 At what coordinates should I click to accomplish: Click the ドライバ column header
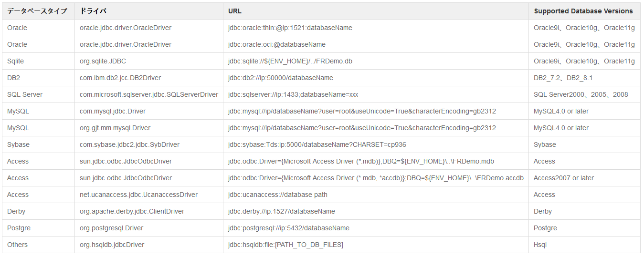click(148, 11)
